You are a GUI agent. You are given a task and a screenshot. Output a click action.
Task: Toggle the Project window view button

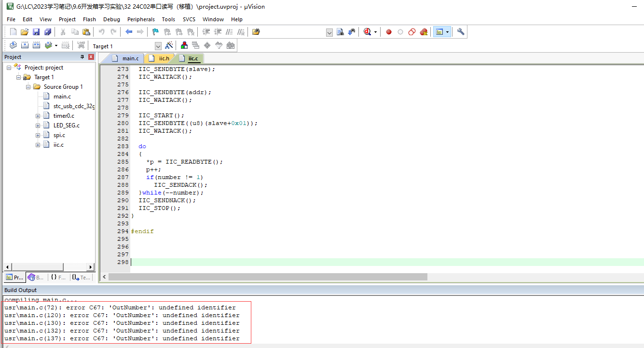439,32
